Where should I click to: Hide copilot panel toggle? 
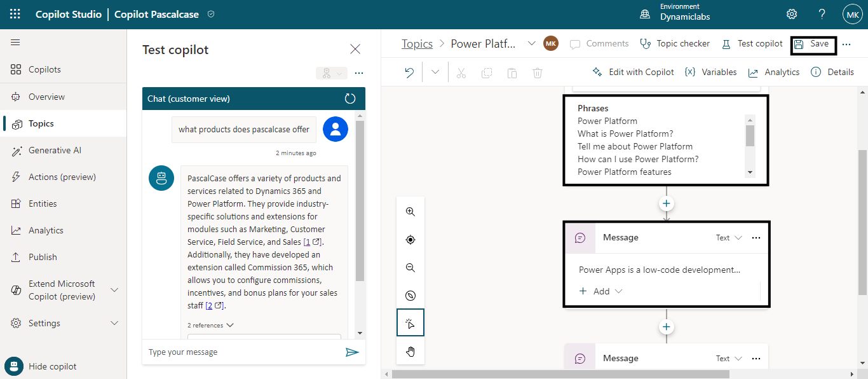[x=52, y=366]
